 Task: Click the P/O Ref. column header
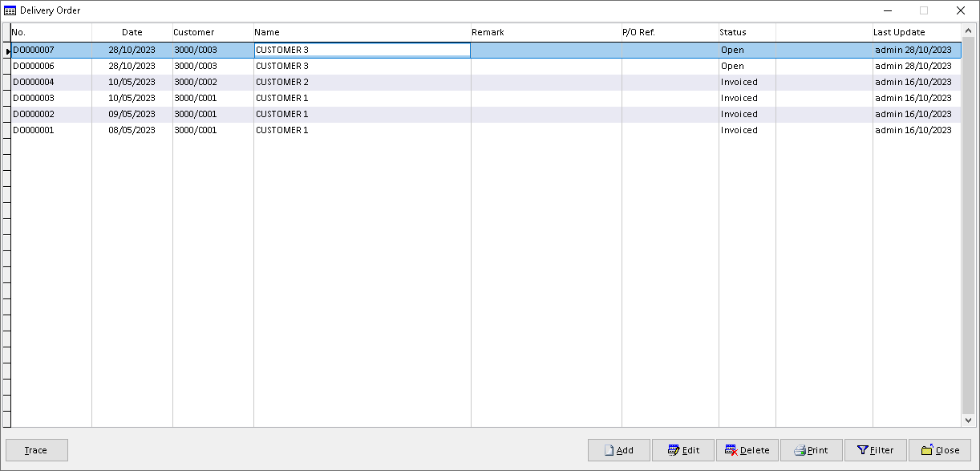[670, 32]
